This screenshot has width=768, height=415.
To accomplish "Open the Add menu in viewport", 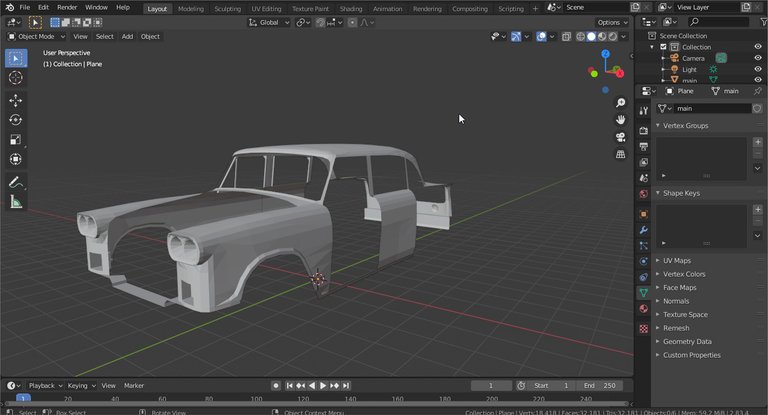I will (x=127, y=36).
